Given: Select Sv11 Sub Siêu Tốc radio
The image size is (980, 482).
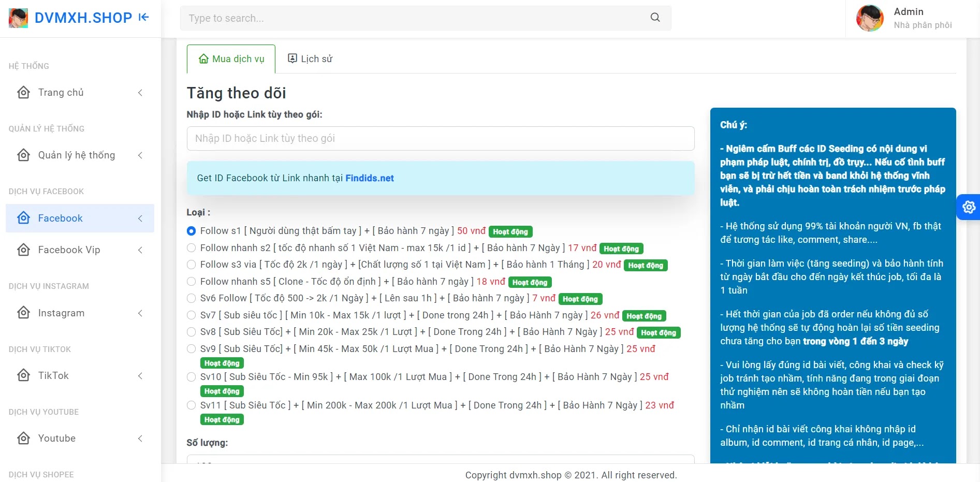Looking at the screenshot, I should click(x=191, y=405).
